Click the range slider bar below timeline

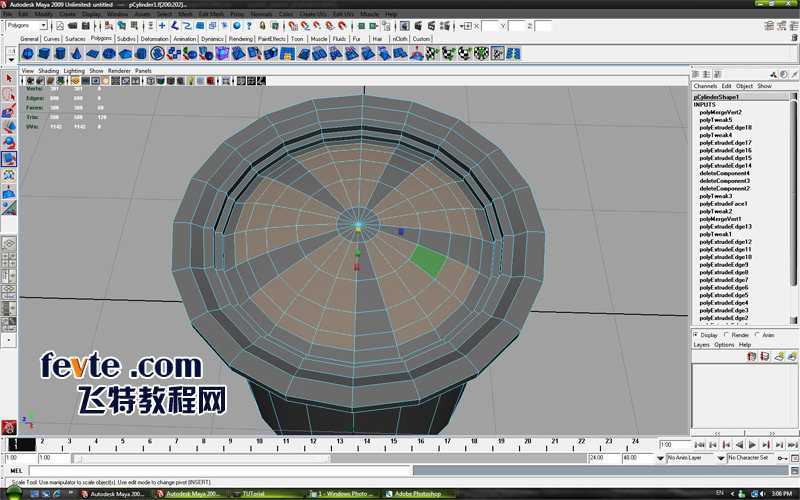[203, 458]
